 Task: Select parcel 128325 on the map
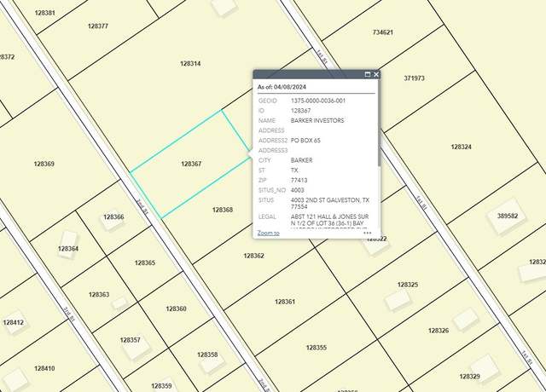[408, 285]
